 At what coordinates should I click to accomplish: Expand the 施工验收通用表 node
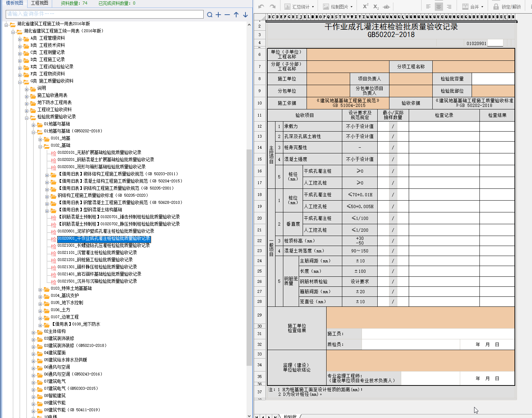(27, 96)
